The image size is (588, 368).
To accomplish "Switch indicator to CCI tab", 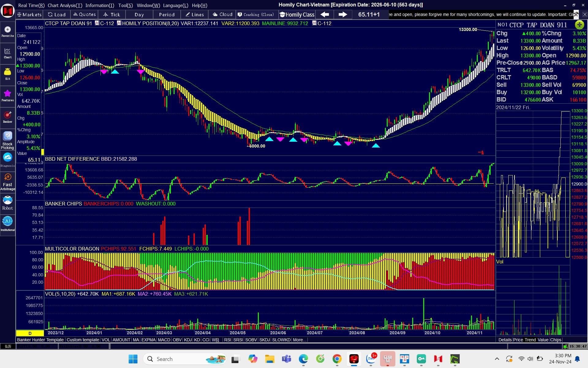I will (x=206, y=340).
